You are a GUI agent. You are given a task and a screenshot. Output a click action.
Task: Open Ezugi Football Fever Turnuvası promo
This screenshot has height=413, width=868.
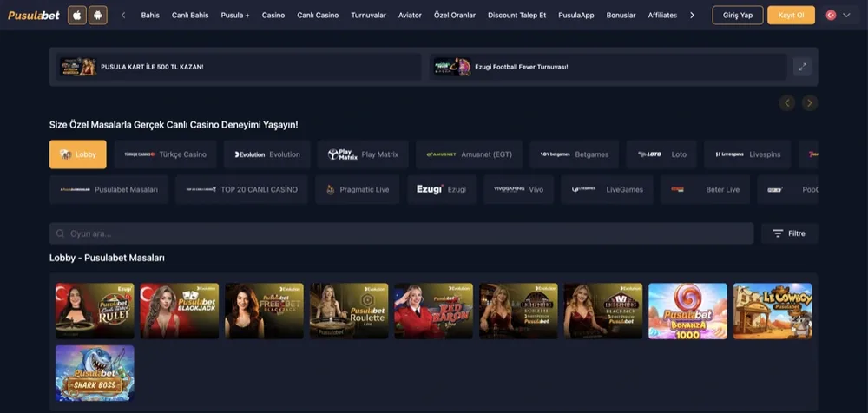click(x=608, y=67)
